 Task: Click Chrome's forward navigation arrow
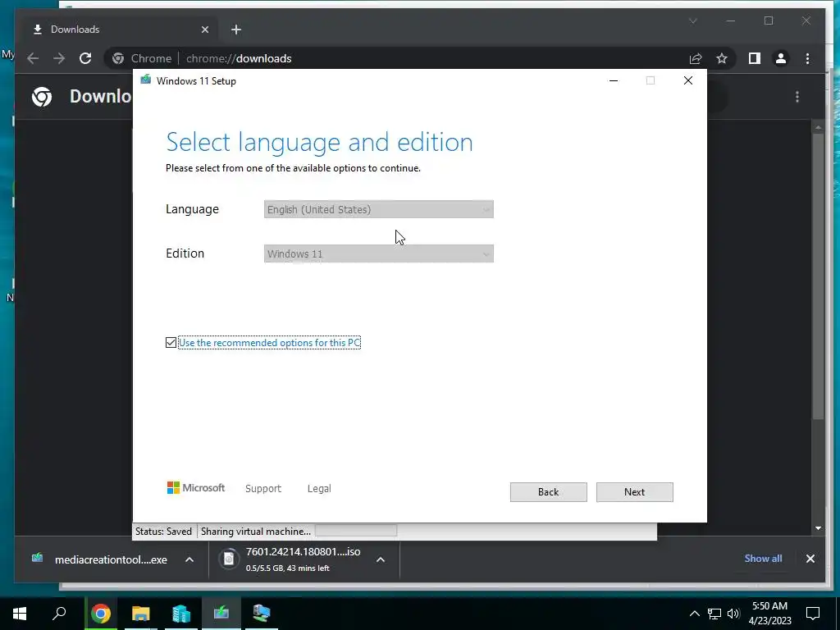point(59,58)
